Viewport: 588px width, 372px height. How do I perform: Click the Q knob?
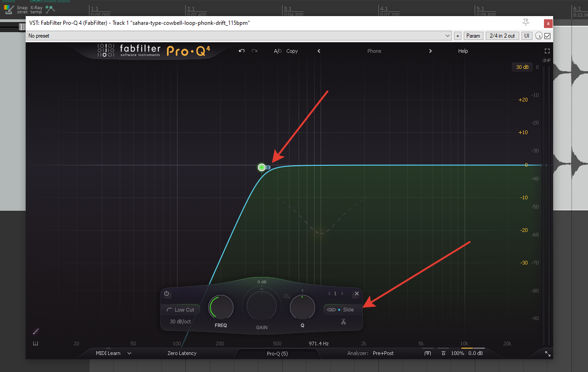click(x=302, y=307)
